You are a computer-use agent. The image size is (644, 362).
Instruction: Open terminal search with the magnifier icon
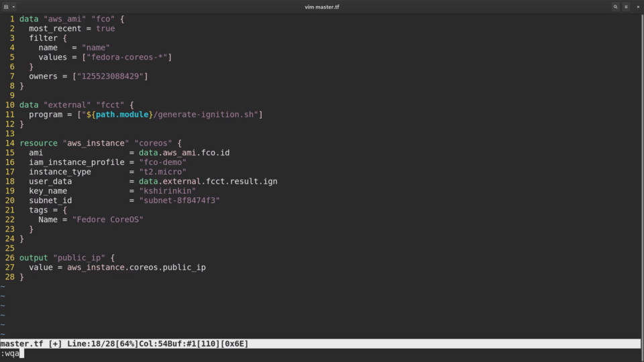615,7
